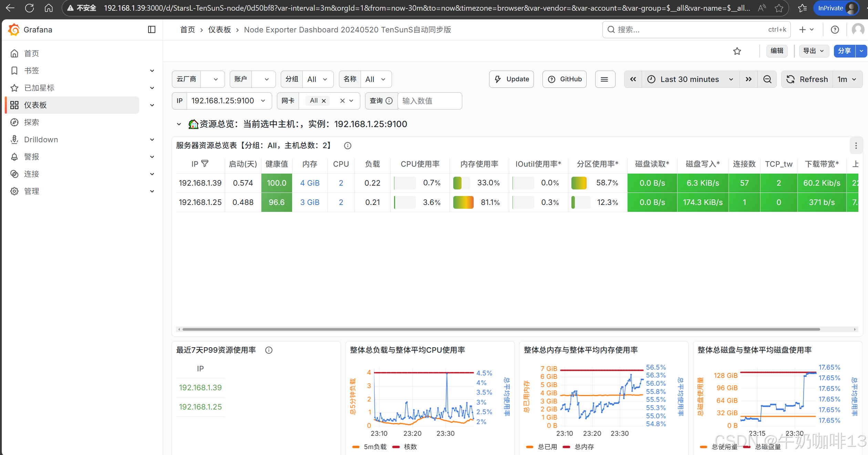Image resolution: width=868 pixels, height=455 pixels.
Task: Click the info icon next to P99 panel title
Action: 269,350
